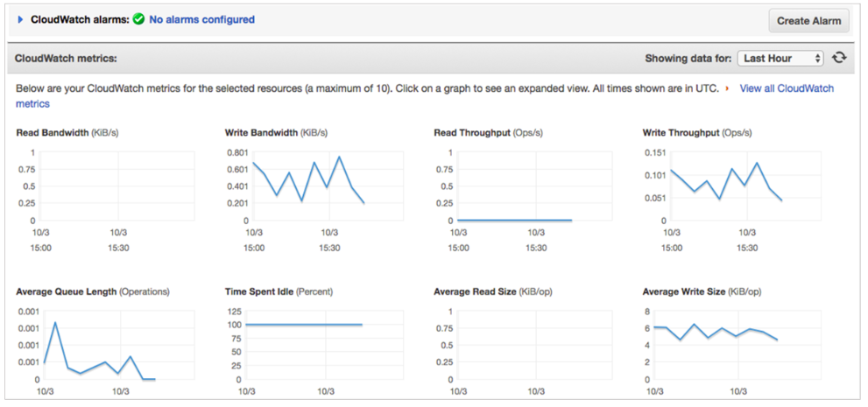Click the CloudWatch alarms label text

(80, 19)
